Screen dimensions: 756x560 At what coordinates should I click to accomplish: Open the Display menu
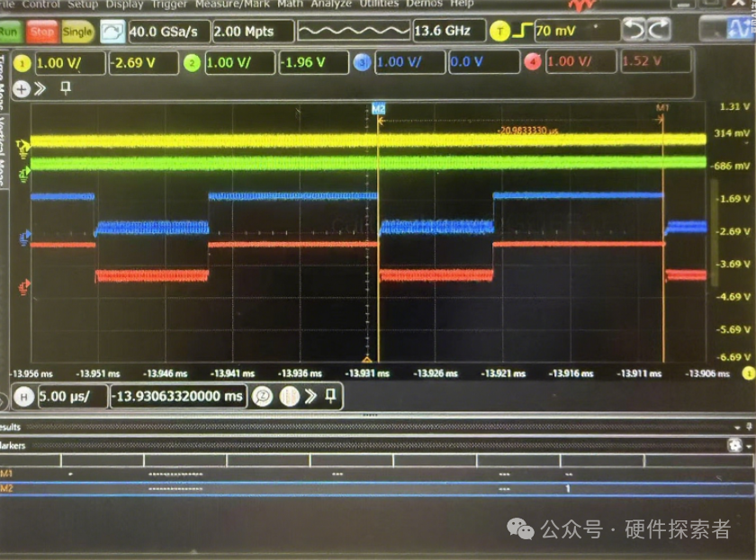click(124, 4)
